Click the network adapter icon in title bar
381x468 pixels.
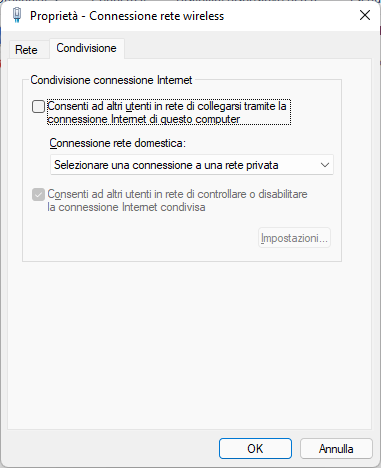tap(17, 16)
